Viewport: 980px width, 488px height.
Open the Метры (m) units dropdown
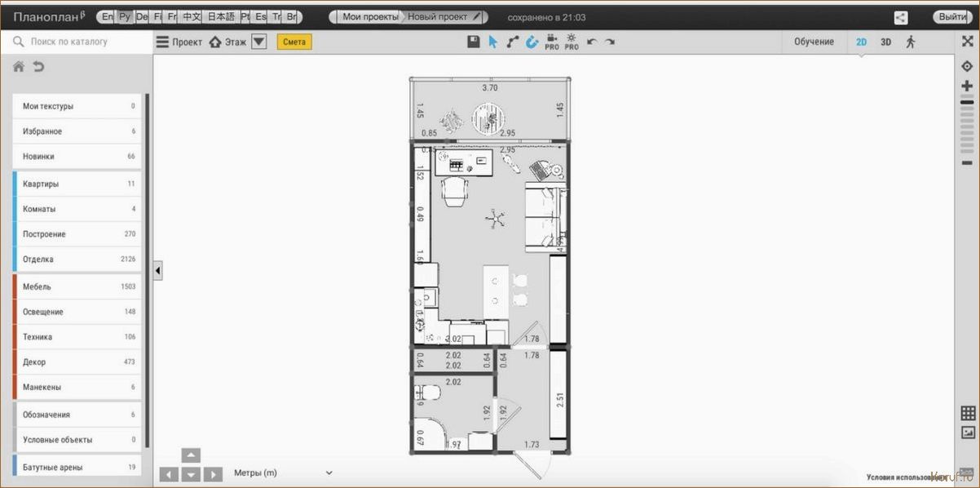tap(283, 472)
